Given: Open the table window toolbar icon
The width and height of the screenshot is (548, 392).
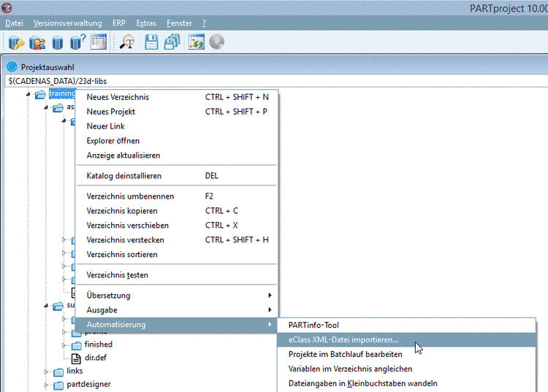Looking at the screenshot, I should (99, 42).
